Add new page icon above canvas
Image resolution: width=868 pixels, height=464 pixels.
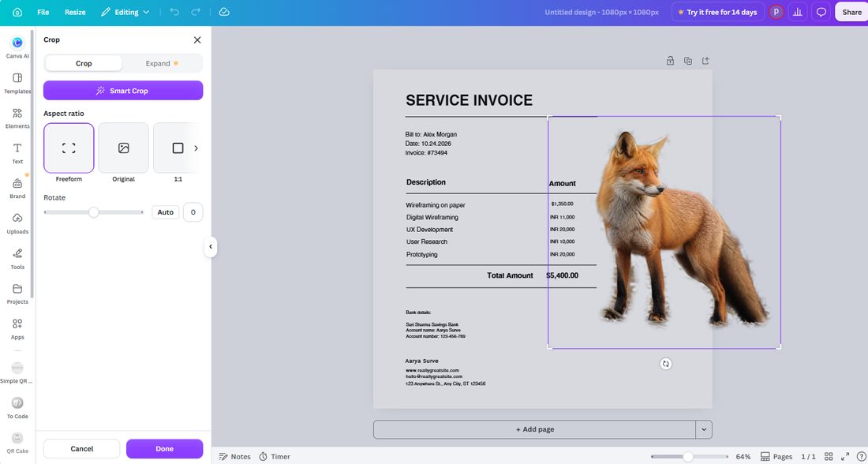point(705,61)
